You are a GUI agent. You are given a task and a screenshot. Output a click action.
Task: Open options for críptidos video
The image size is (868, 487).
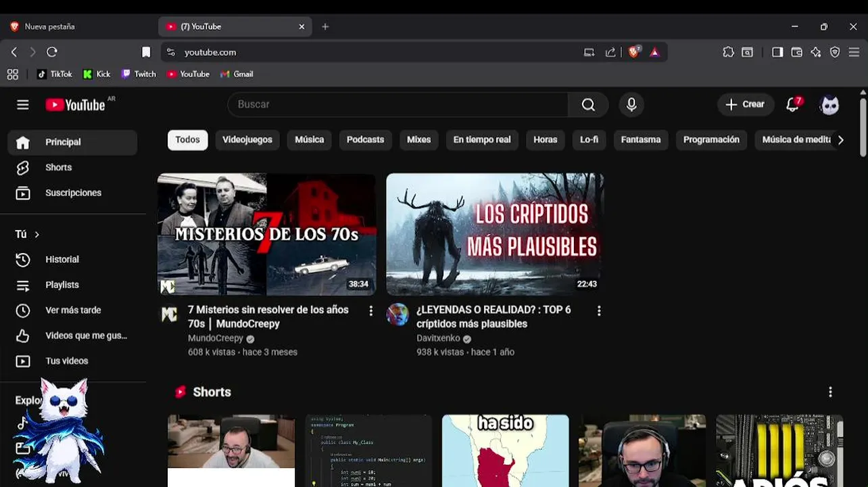tap(599, 310)
